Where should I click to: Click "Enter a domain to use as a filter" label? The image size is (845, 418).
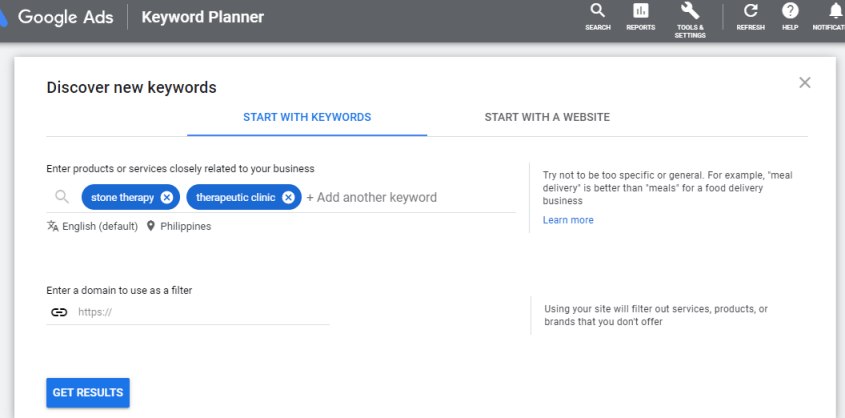(119, 290)
